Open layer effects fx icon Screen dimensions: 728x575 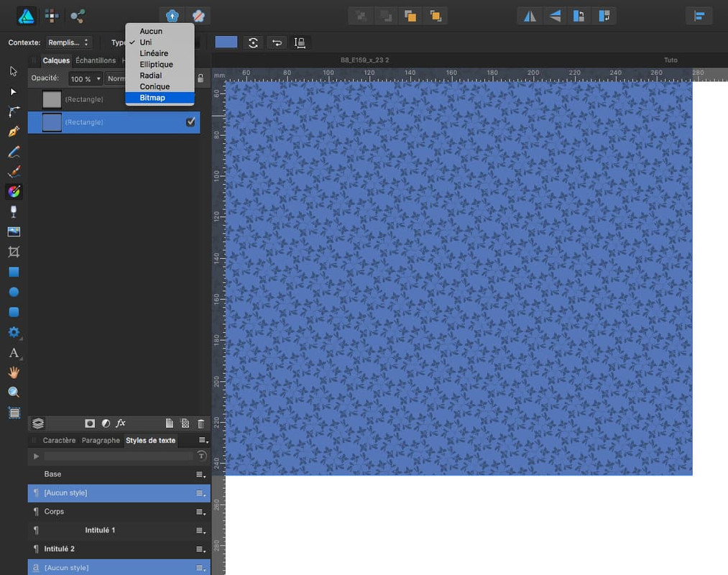click(121, 423)
